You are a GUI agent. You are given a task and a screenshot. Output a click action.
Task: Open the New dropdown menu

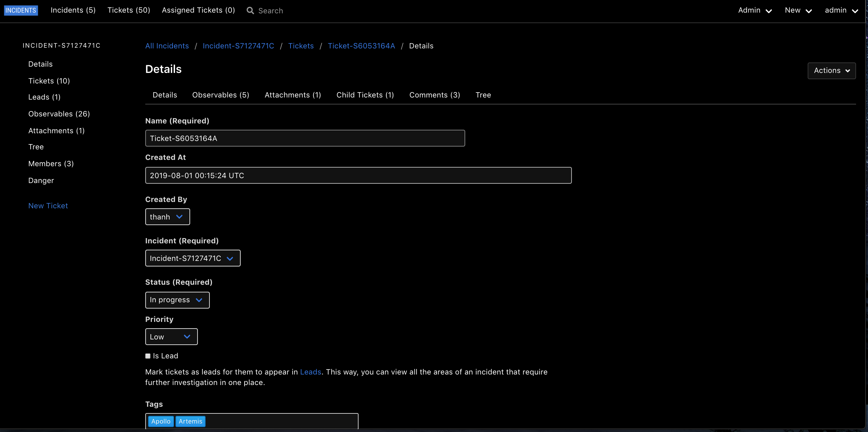[798, 11]
